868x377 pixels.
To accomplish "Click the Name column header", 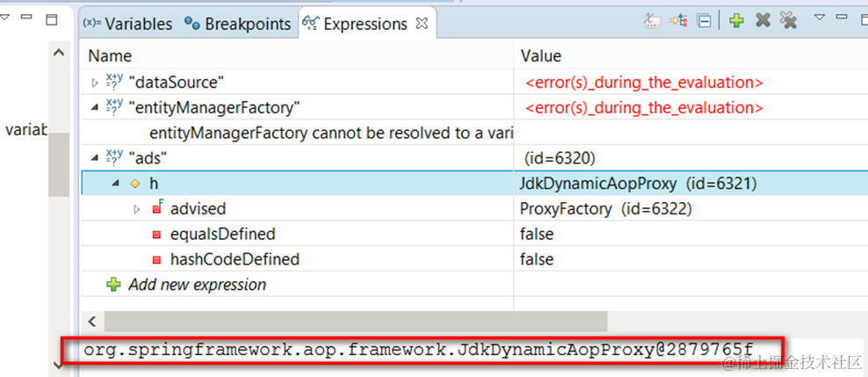I will coord(110,56).
